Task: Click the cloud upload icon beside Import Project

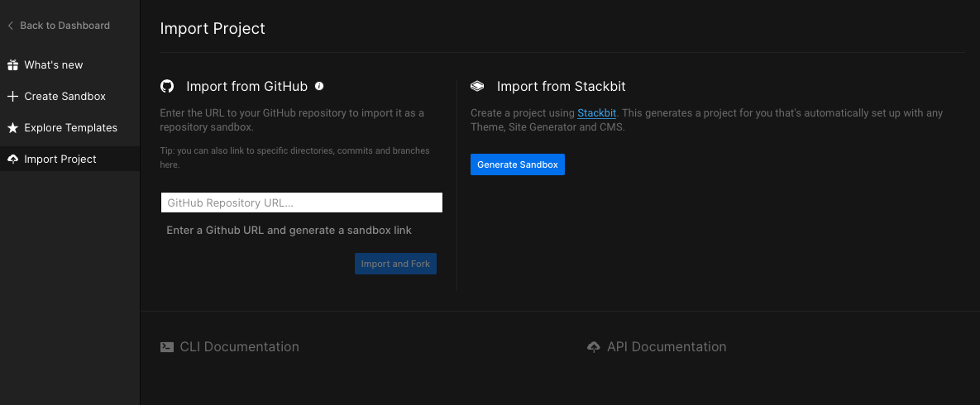Action: click(x=12, y=160)
